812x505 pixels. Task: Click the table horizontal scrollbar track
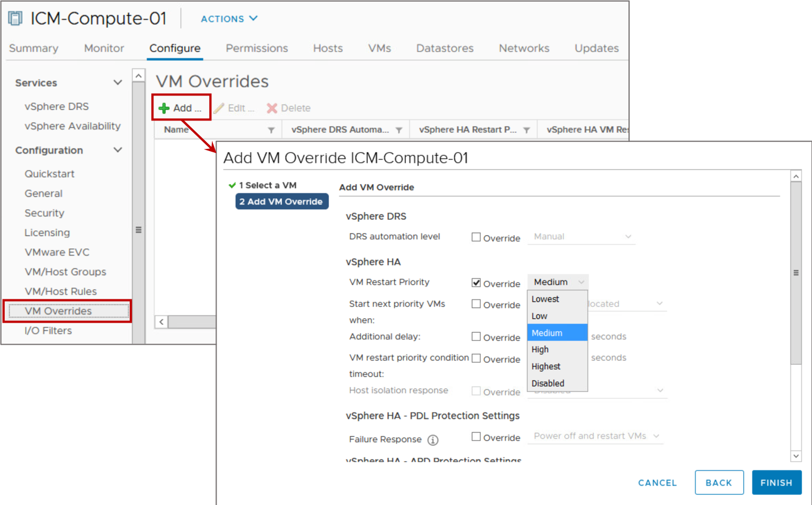pyautogui.click(x=192, y=322)
